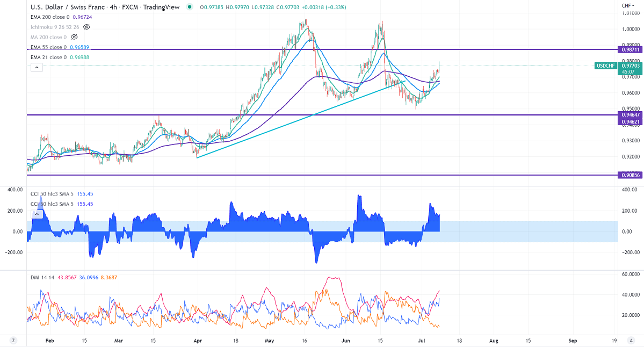Image resolution: width=644 pixels, height=347 pixels.
Task: Click the Z timezone button on the time axis
Action: (13, 341)
